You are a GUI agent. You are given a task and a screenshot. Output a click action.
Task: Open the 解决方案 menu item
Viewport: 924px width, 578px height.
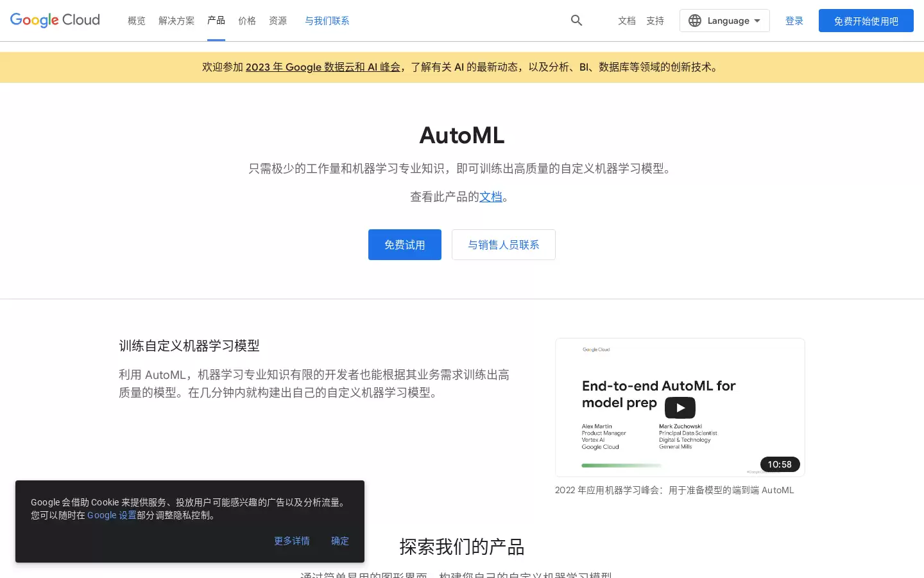(x=176, y=21)
